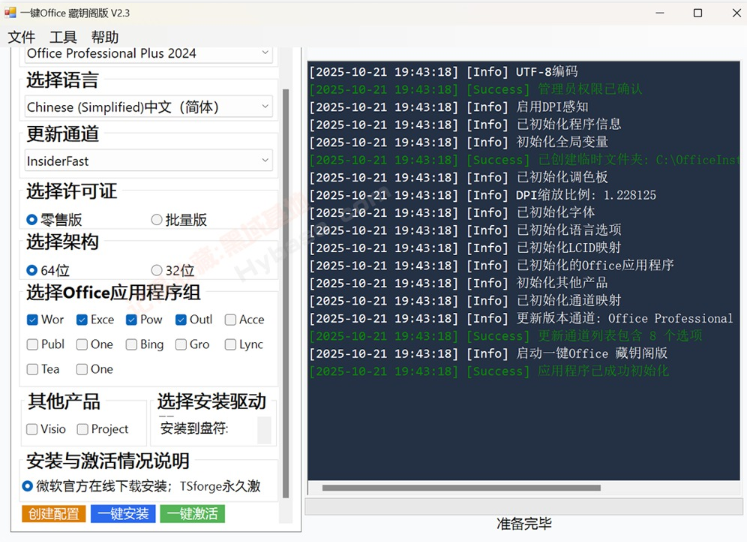Click the green 一键激活 button

pyautogui.click(x=192, y=513)
